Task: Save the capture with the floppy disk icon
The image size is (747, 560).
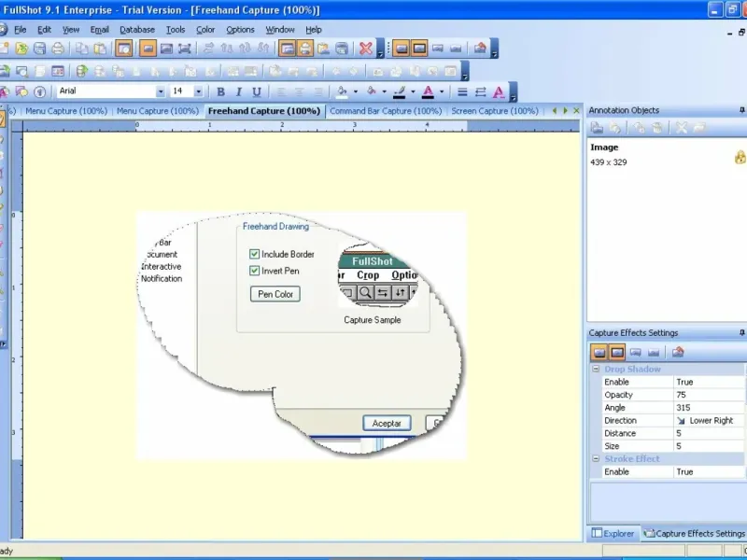Action: [39, 49]
